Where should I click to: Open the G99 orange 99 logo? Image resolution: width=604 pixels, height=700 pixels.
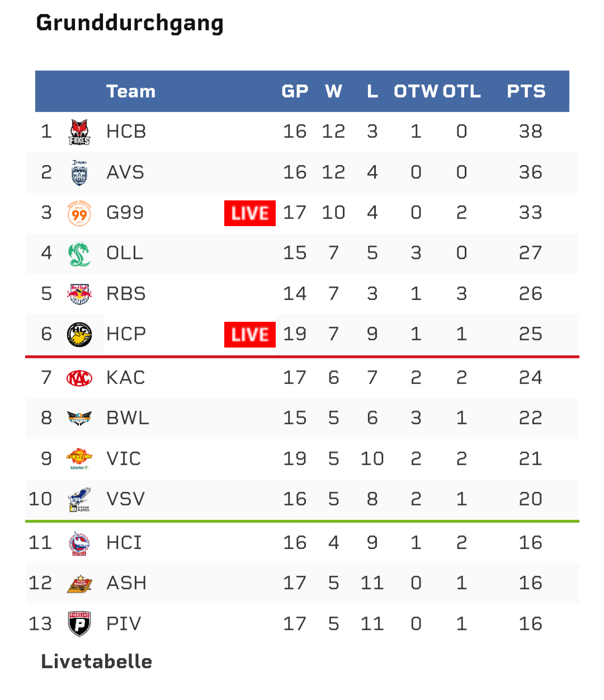pos(79,213)
